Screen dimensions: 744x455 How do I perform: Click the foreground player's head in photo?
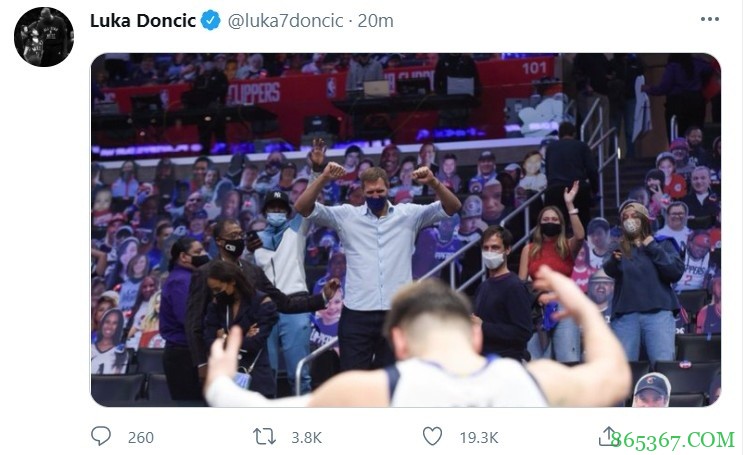[428, 320]
